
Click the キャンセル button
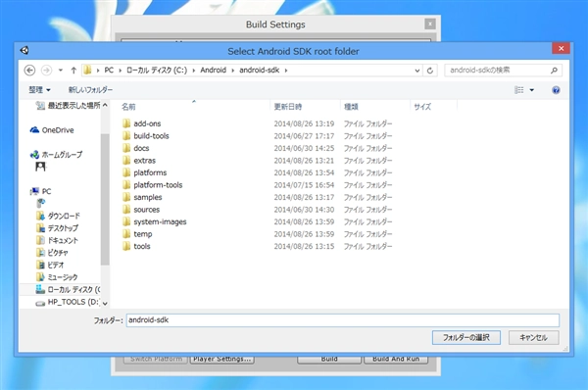coord(534,337)
